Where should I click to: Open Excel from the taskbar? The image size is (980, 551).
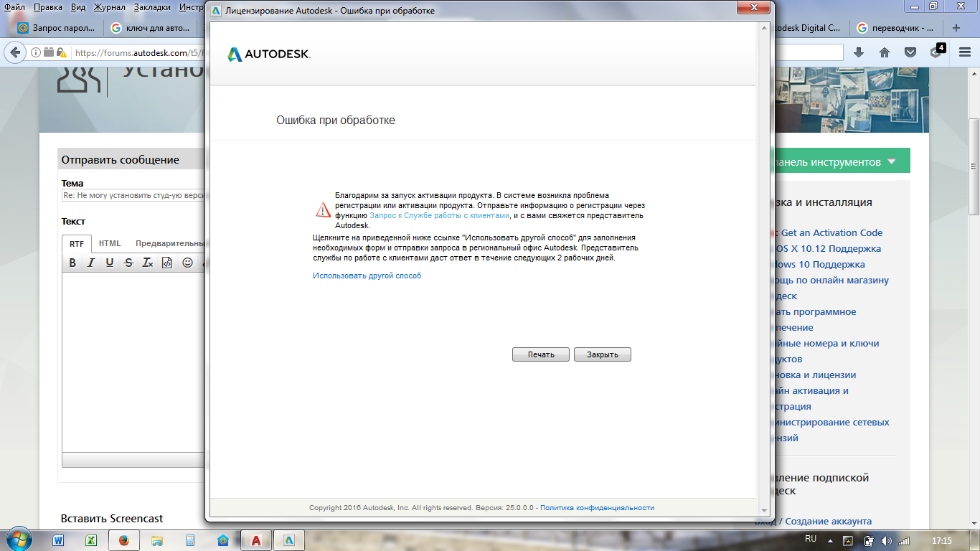point(91,540)
